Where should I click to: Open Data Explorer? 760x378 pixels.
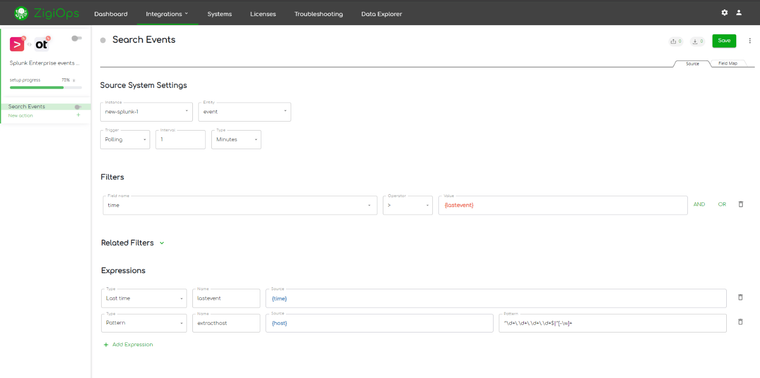coord(381,14)
